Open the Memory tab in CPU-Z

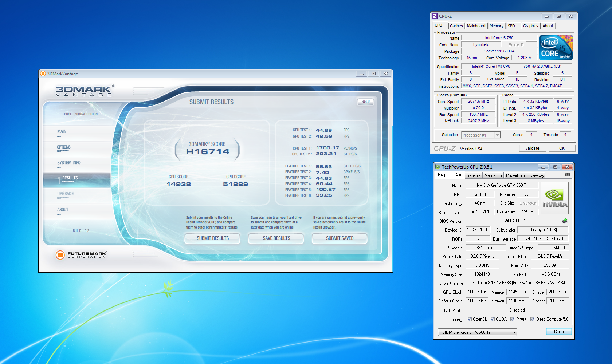pos(497,26)
